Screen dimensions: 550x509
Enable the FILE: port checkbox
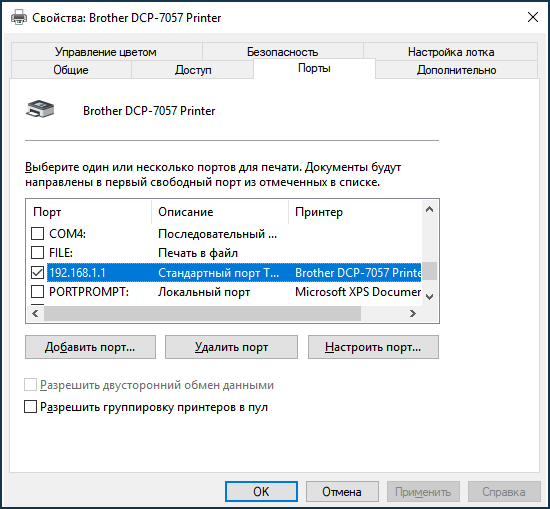pyautogui.click(x=38, y=252)
